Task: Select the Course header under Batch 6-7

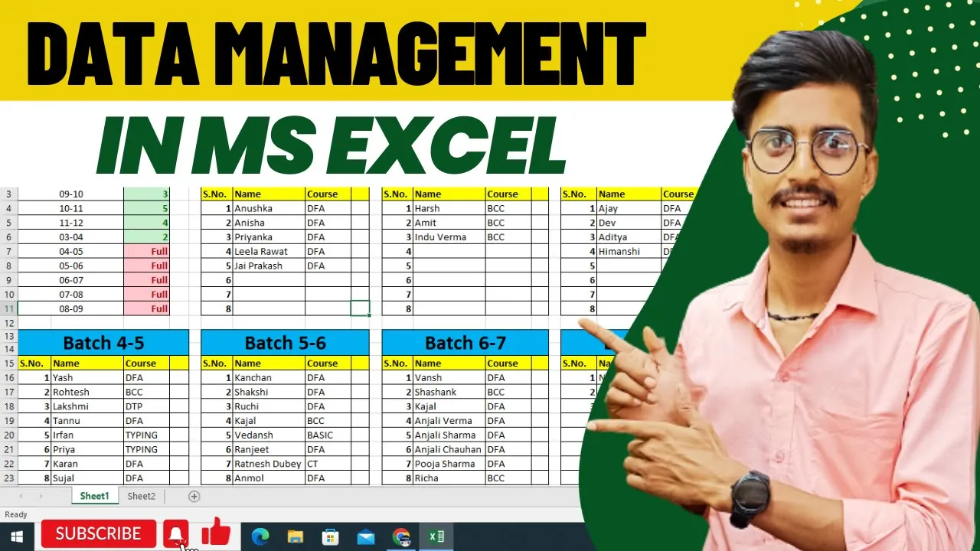Action: [x=508, y=364]
